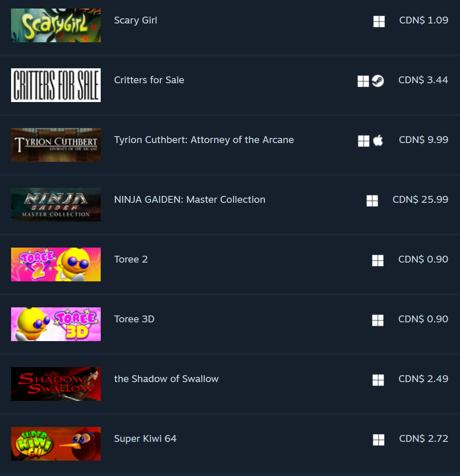
Task: Open the Critters for Sale banner image
Action: 56,85
